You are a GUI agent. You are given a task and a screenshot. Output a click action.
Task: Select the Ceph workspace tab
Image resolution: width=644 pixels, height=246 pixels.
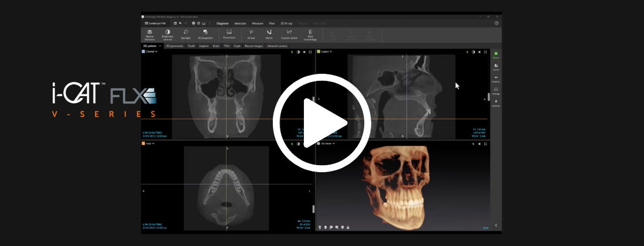coord(237,46)
